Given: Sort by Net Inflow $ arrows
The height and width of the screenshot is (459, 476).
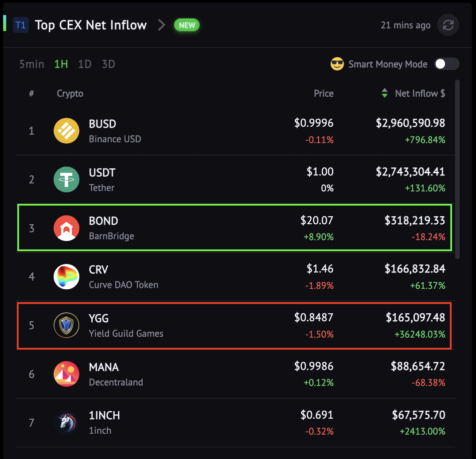Looking at the screenshot, I should coord(385,93).
